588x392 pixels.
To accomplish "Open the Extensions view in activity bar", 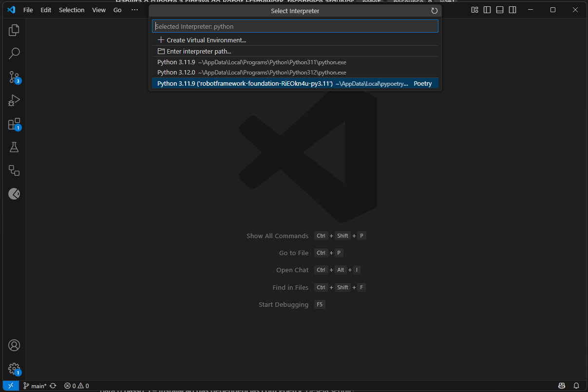I will [x=14, y=124].
